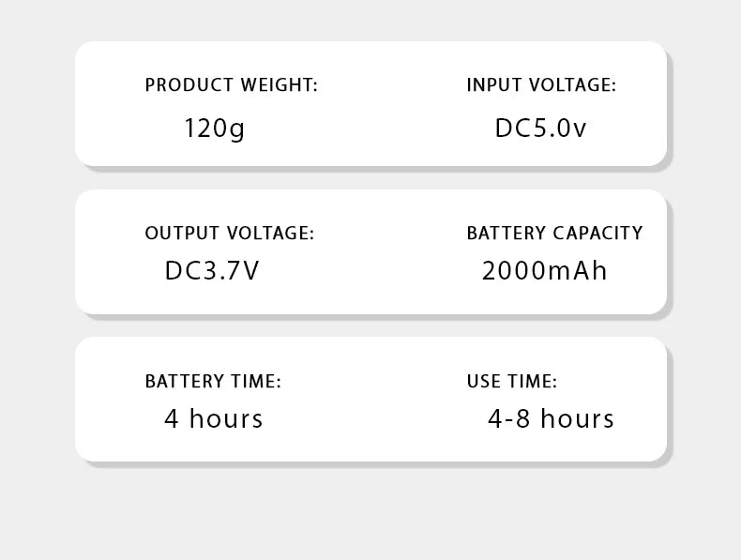Select the 4 hours battery value
Viewport: 741px width, 560px height.
tap(214, 418)
